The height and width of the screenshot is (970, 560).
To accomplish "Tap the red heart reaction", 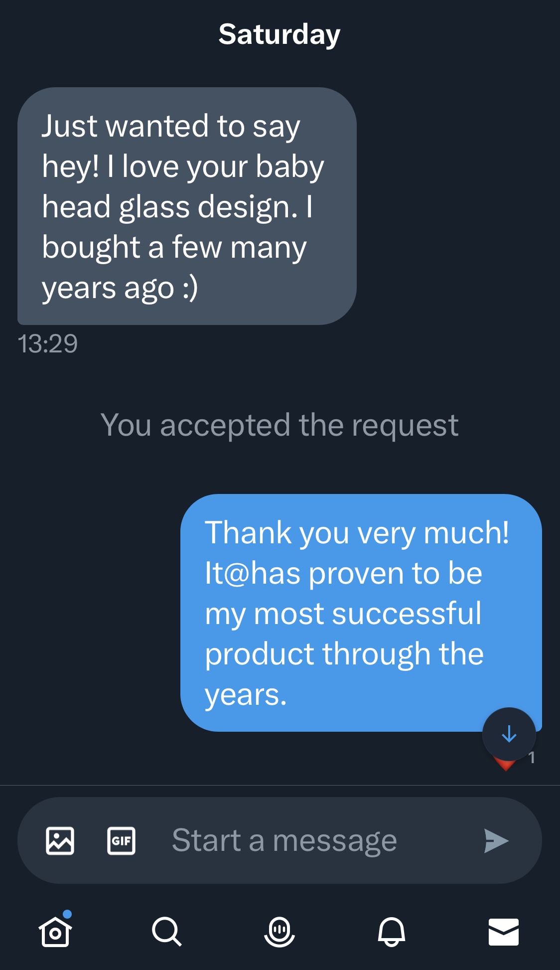I will (x=505, y=766).
